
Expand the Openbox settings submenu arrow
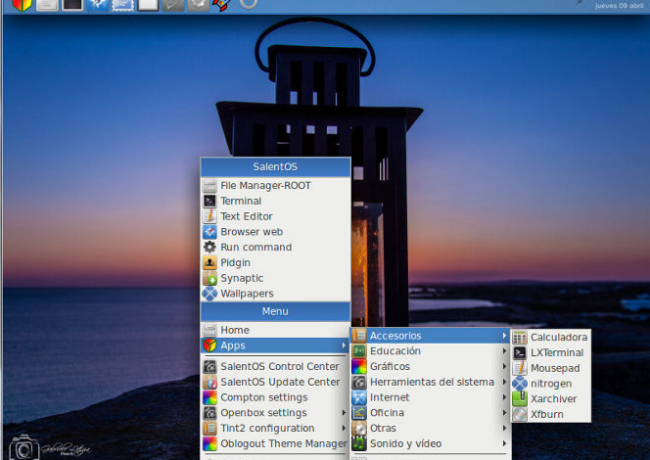tap(345, 413)
